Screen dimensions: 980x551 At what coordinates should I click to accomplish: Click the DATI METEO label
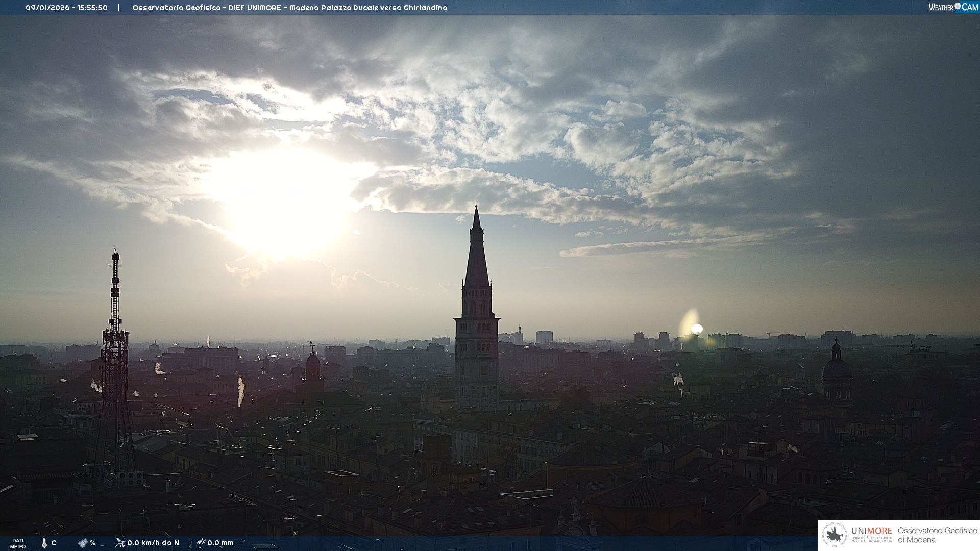18,543
